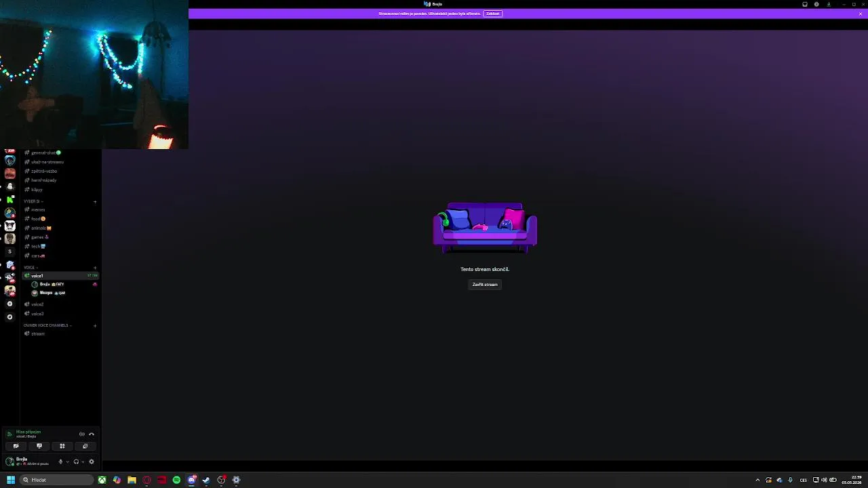Open Opera browser from the taskbar
The image size is (868, 488).
(x=146, y=480)
